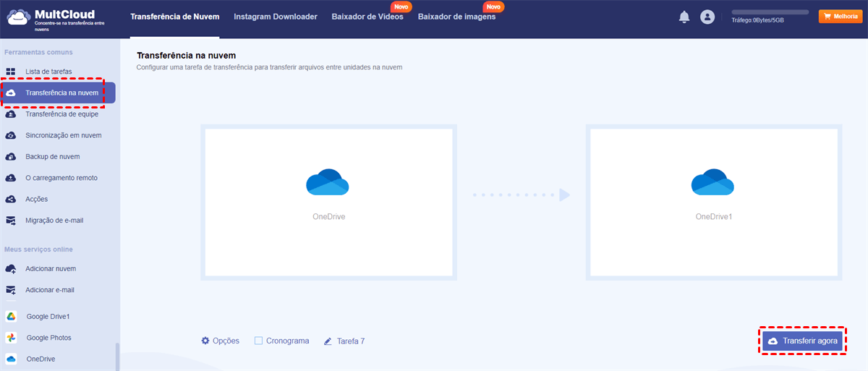This screenshot has width=868, height=371.
Task: Open the Instagram Downloader tab
Action: (x=276, y=17)
